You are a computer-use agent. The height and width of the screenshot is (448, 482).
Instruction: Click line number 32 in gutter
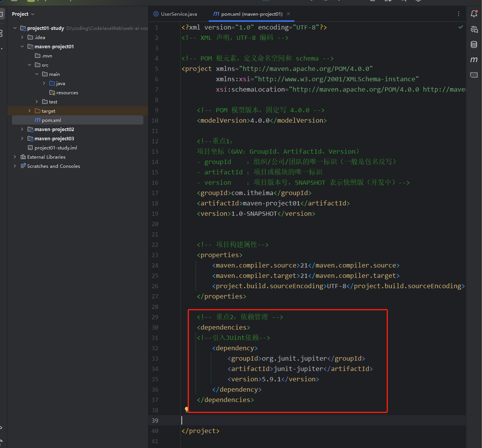tap(155, 348)
